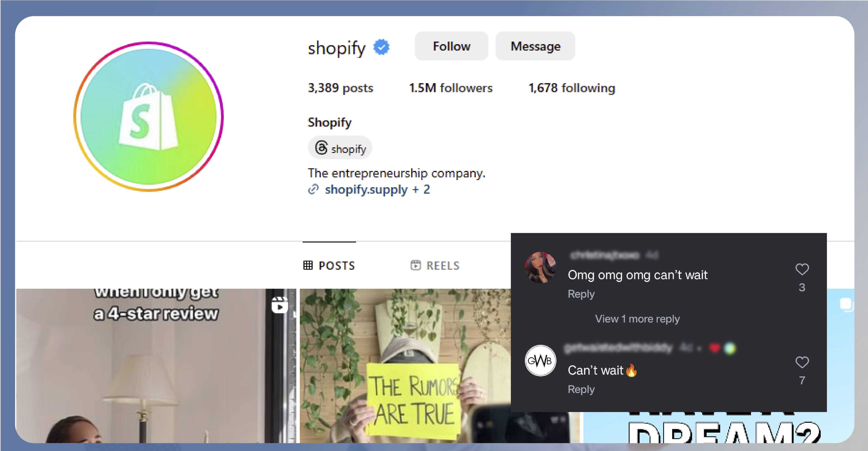Viewport: 868px width, 451px height.
Task: Open the Shopify profile picture story
Action: (148, 117)
